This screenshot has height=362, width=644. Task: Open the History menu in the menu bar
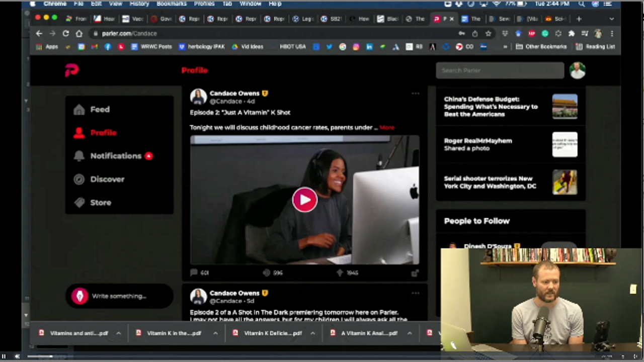pos(139,4)
